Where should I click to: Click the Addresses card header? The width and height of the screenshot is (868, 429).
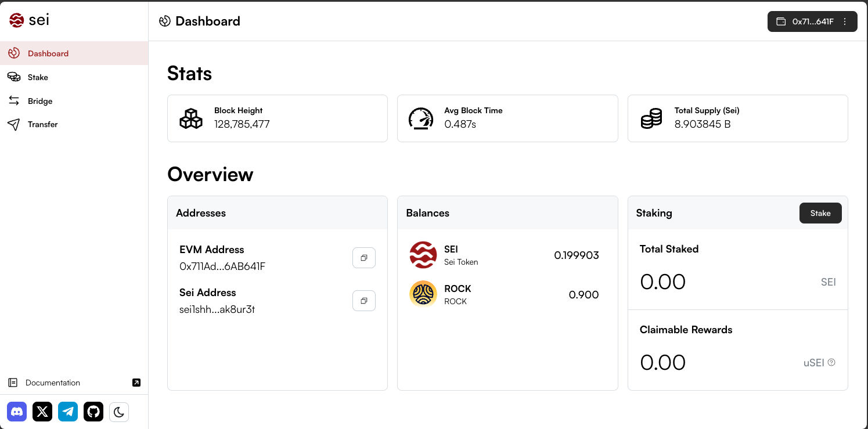278,213
